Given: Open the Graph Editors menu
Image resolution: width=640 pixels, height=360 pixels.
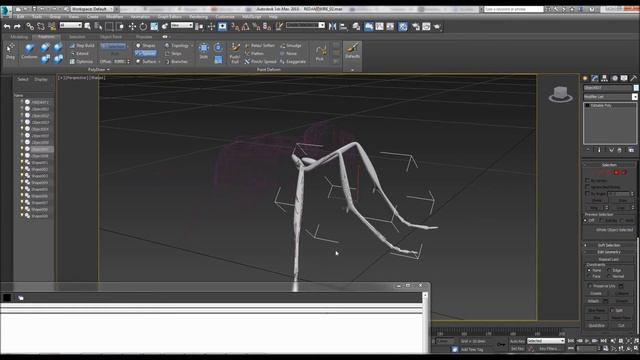Looking at the screenshot, I should 169,17.
